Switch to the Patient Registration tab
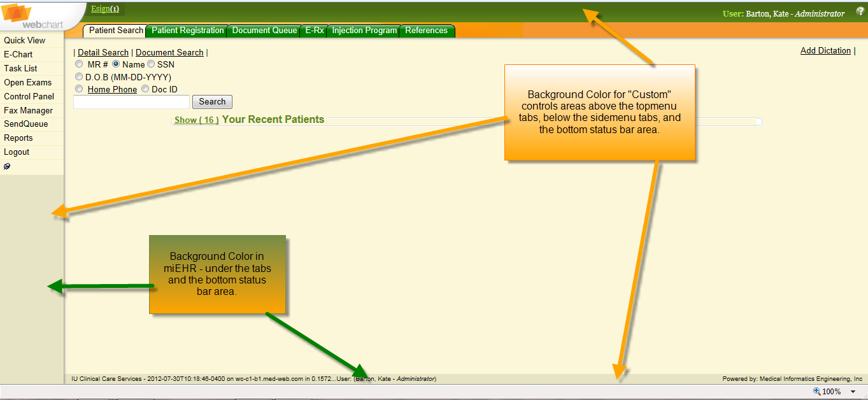Image resolution: width=868 pixels, height=400 pixels. [x=187, y=31]
